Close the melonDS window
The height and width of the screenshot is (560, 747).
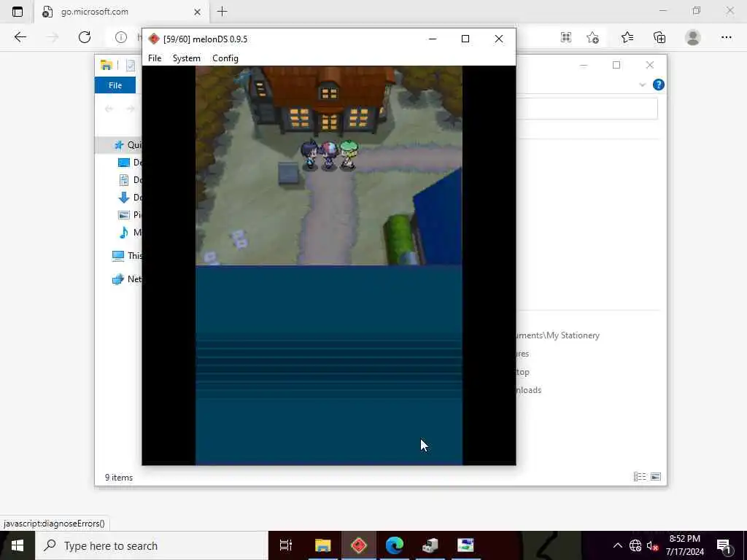(x=499, y=39)
